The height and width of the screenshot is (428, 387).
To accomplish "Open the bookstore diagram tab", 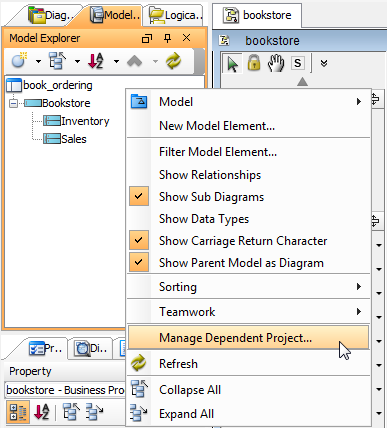I will point(257,15).
